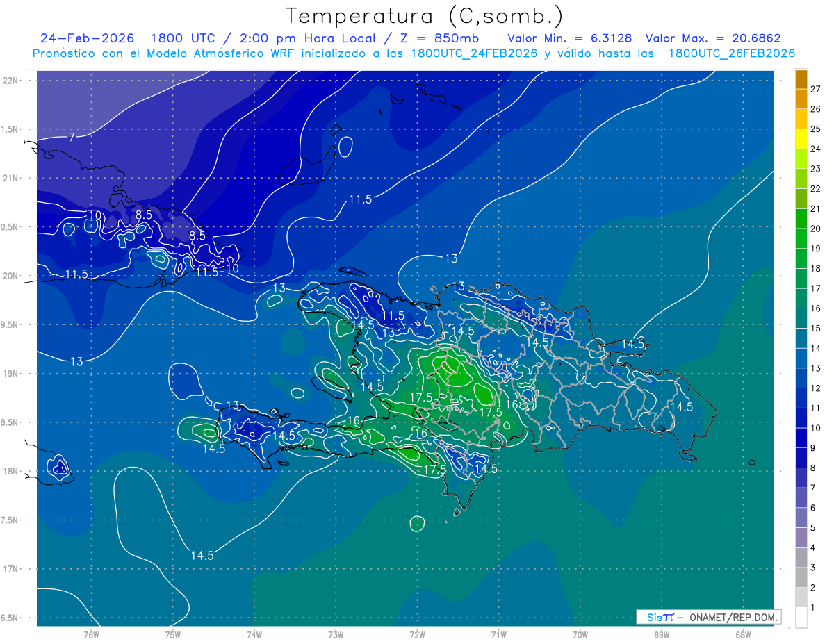Click the dark orange swatch topping the color scale
The height and width of the screenshot is (644, 834).
point(801,79)
